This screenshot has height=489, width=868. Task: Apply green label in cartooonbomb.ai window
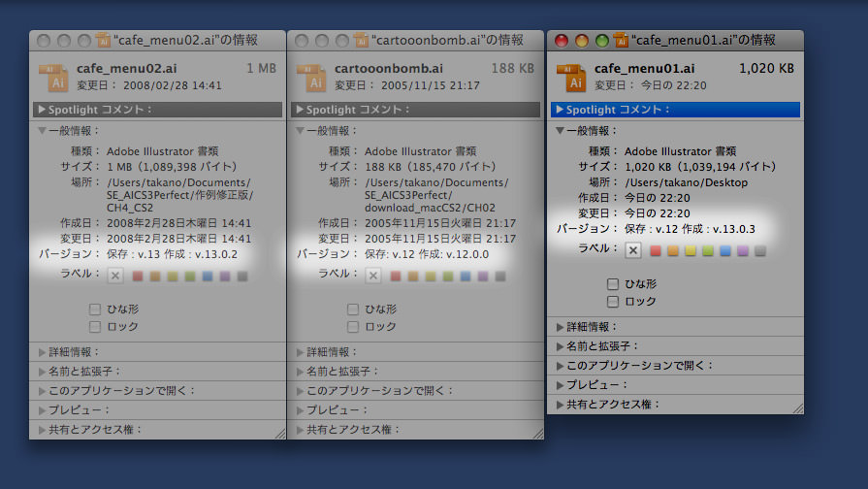pos(448,276)
